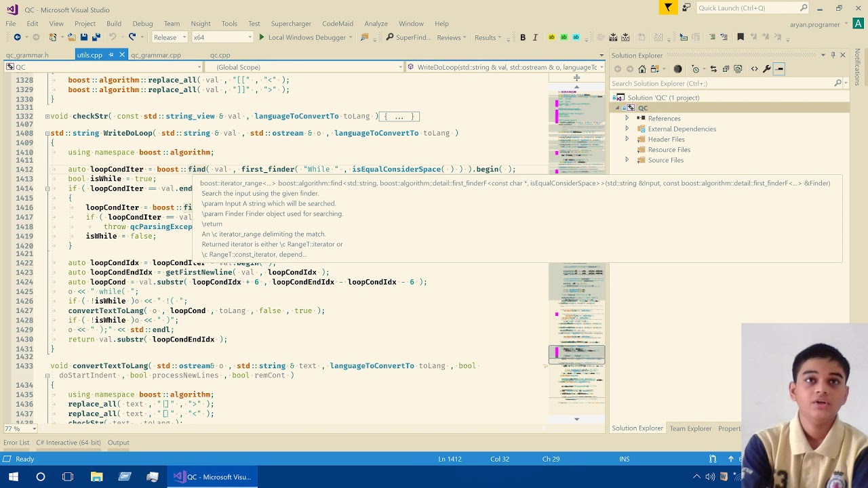Expand the Header Files folder
The height and width of the screenshot is (488, 868).
coord(627,139)
